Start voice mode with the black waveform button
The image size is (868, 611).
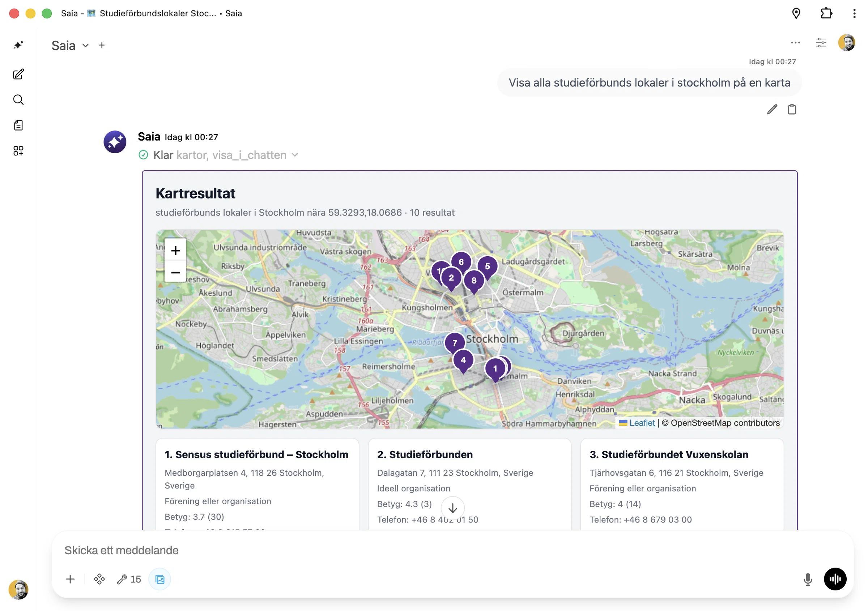835,579
